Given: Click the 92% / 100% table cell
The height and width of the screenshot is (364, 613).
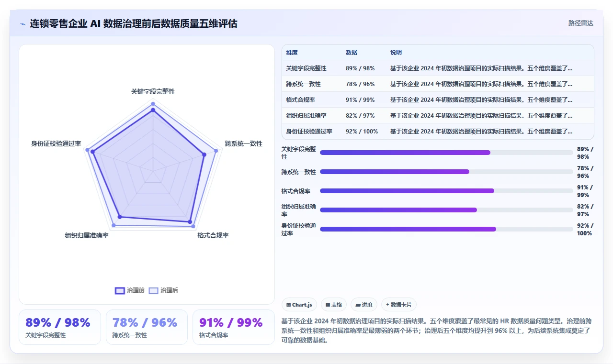Looking at the screenshot, I should coord(362,132).
